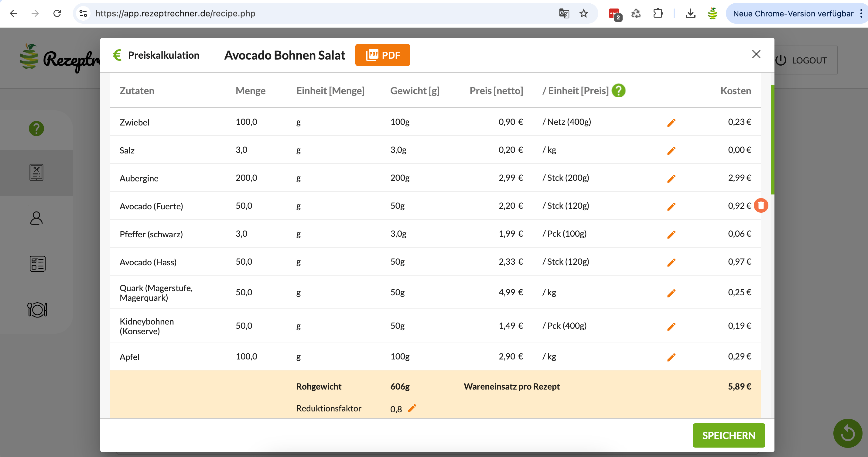
Task: Click the Menge column header
Action: pyautogui.click(x=250, y=91)
